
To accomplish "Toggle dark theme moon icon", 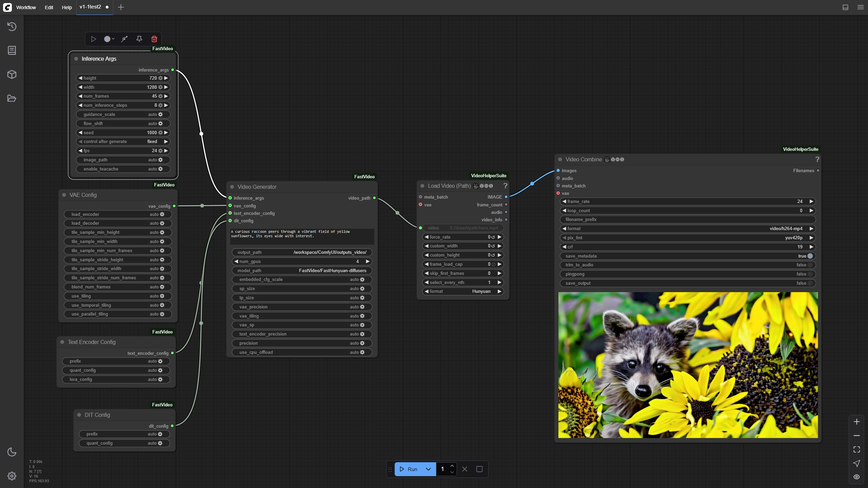I will [x=12, y=452].
